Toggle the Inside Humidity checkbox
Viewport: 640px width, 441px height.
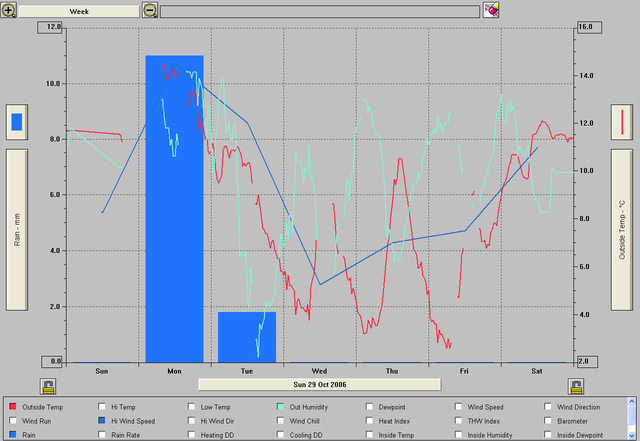pyautogui.click(x=460, y=436)
